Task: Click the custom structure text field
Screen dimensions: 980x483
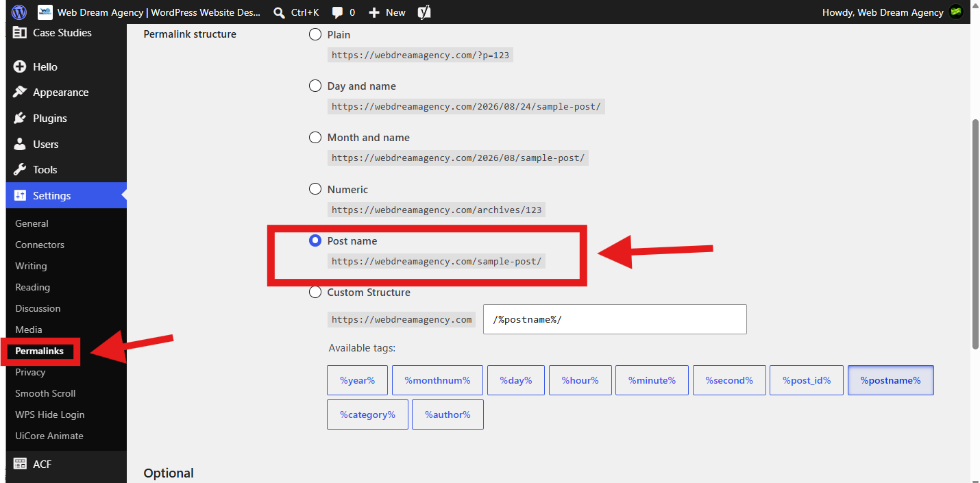Action: (x=615, y=319)
